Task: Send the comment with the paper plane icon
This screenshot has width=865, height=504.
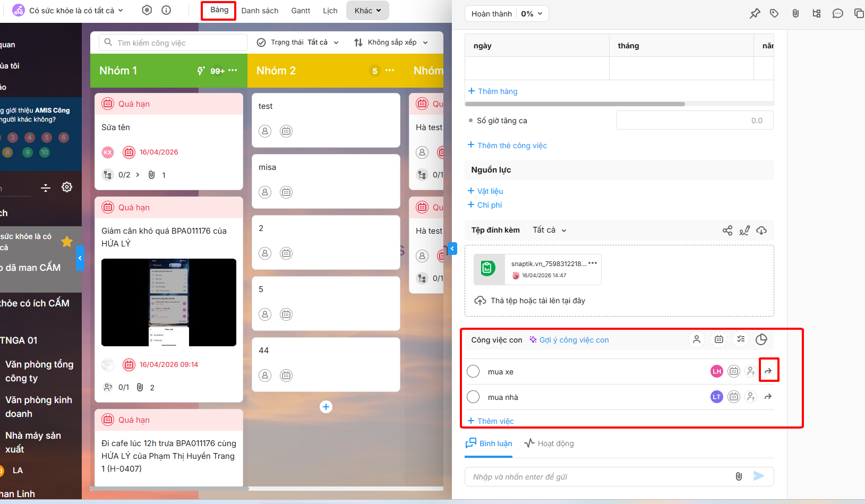Action: pyautogui.click(x=759, y=476)
